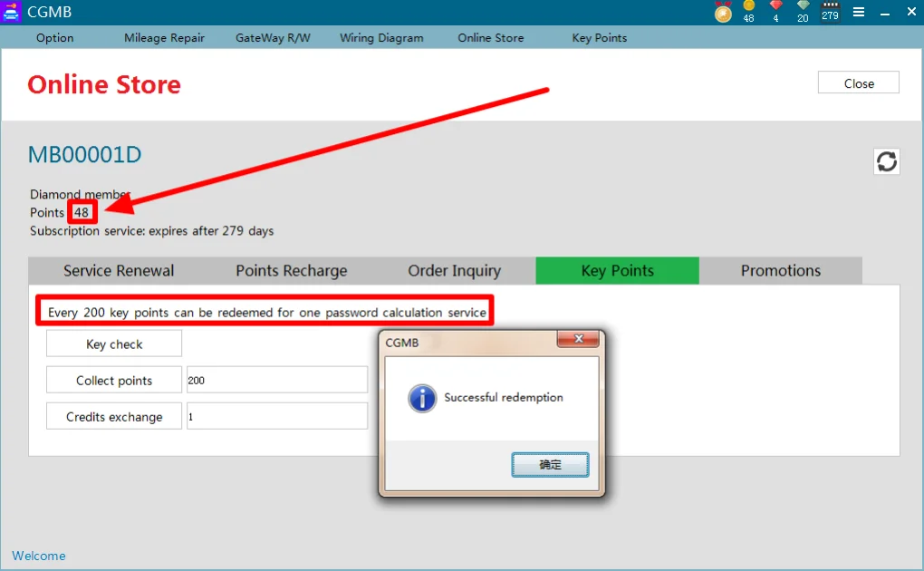Click the 'Every 200 key points' notice text
Screen dimensions: 924x571
[x=267, y=313]
